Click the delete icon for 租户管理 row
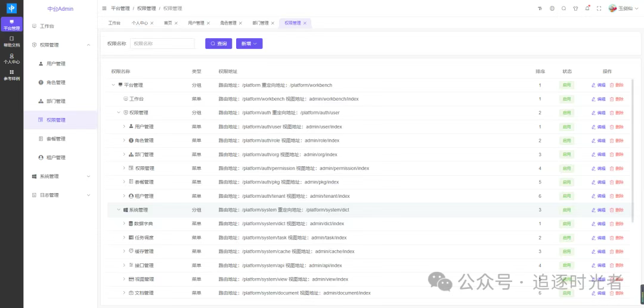 click(x=617, y=196)
